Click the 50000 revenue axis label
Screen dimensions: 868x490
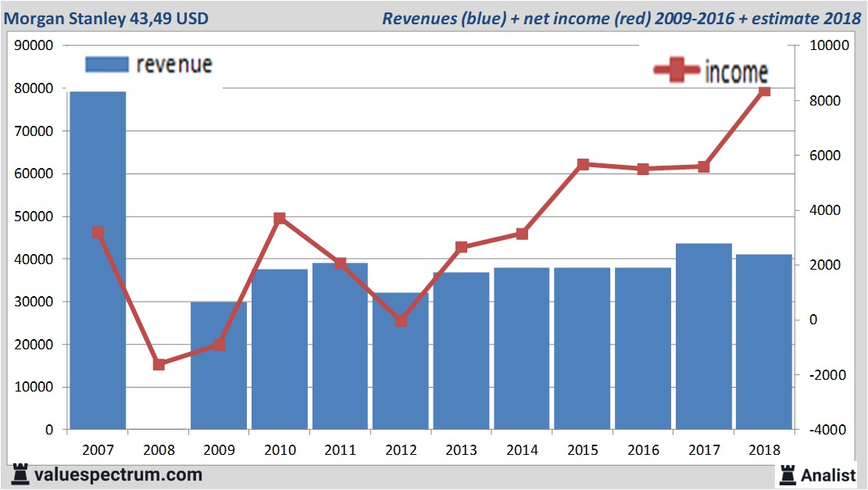(34, 216)
